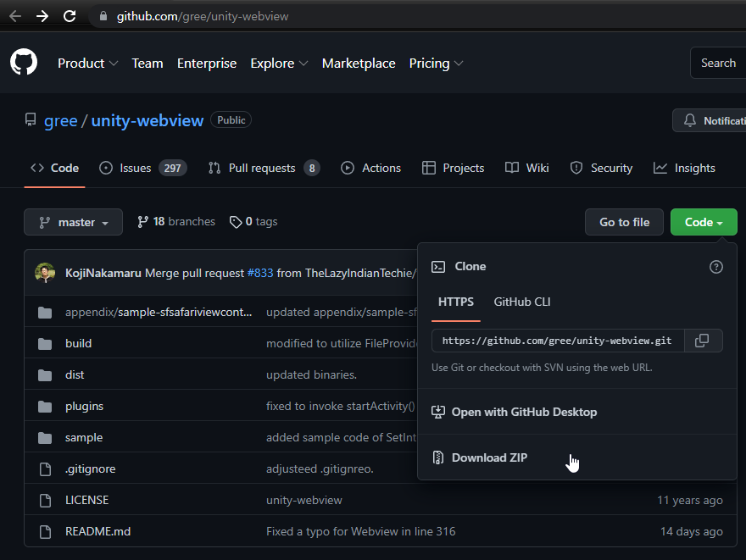Expand the Explore menu
Viewport: 746px width, 560px height.
point(279,64)
